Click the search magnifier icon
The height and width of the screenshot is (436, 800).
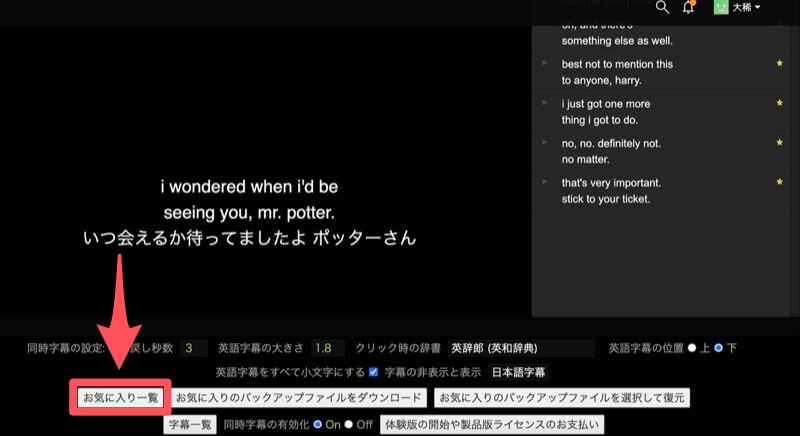(x=661, y=7)
